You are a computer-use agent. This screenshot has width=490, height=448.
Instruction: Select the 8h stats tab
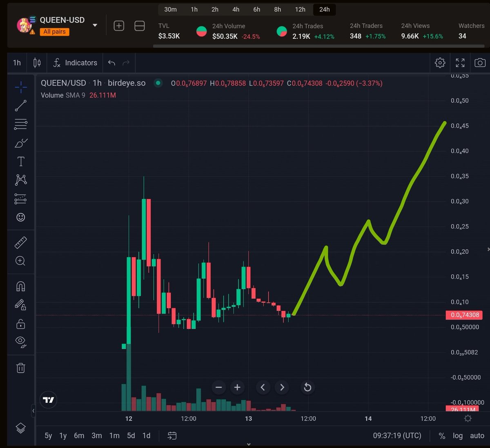point(278,9)
